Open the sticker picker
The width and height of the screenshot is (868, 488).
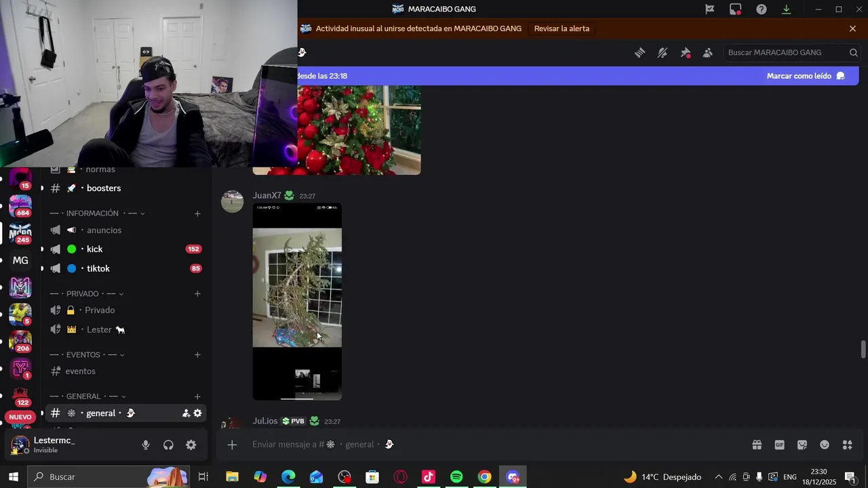click(x=802, y=445)
